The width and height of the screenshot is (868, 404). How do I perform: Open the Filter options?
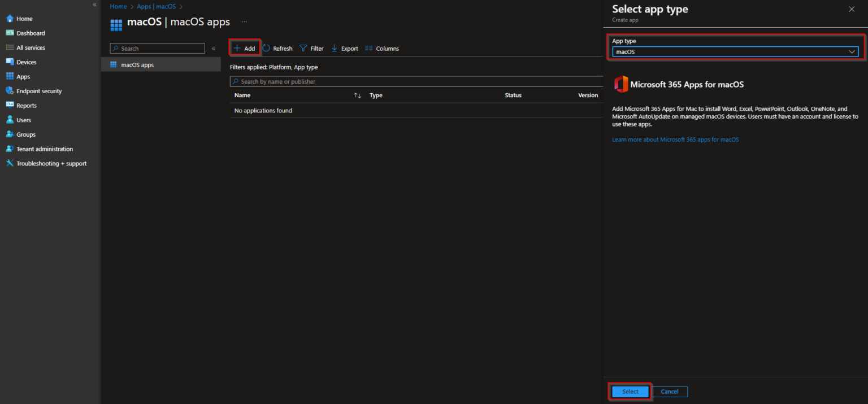311,49
